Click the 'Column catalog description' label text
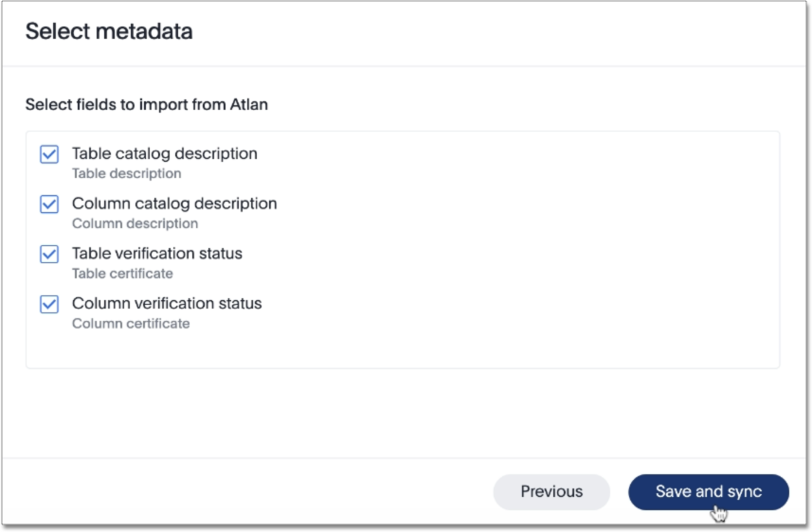 [x=174, y=204]
